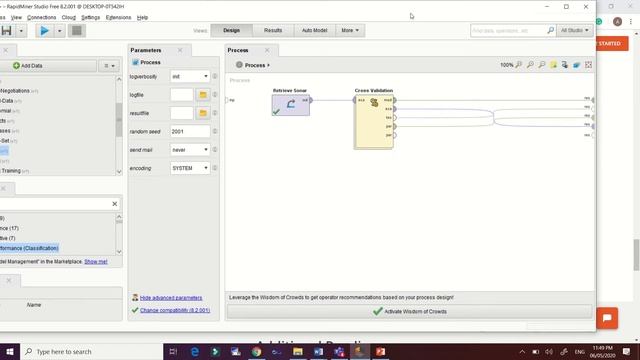Click the resultfile text field
The image size is (640, 360).
pyautogui.click(x=182, y=113)
